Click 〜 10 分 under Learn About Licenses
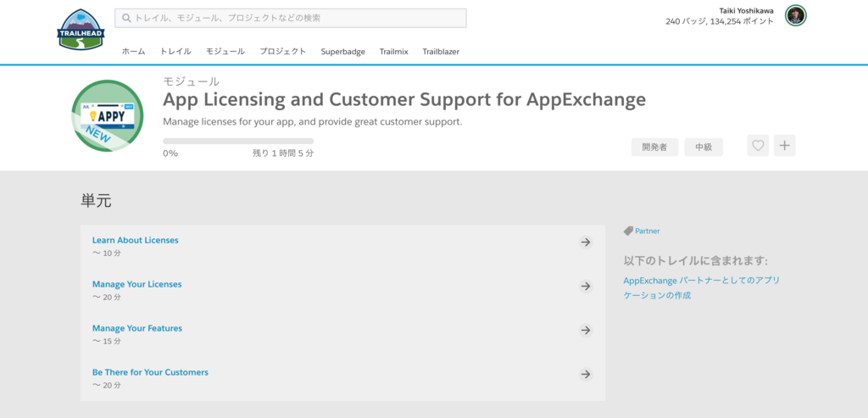Viewport: 868px width, 418px height. tap(106, 253)
